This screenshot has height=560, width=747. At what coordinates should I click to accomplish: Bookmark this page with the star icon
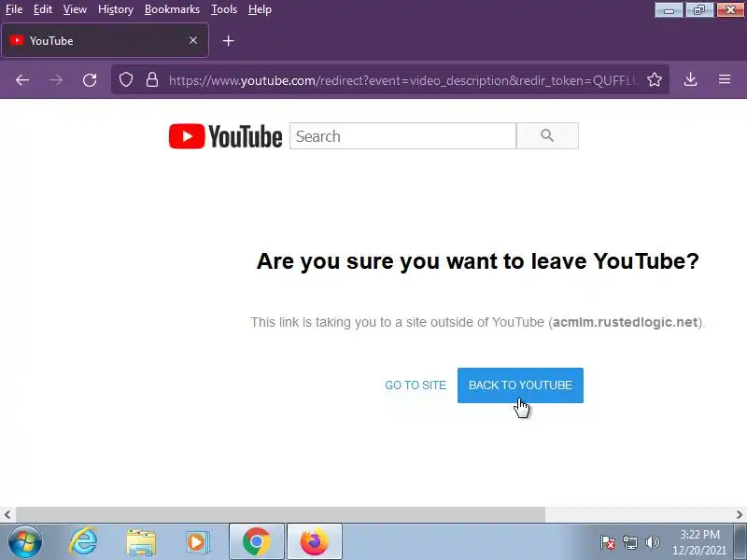click(x=655, y=79)
